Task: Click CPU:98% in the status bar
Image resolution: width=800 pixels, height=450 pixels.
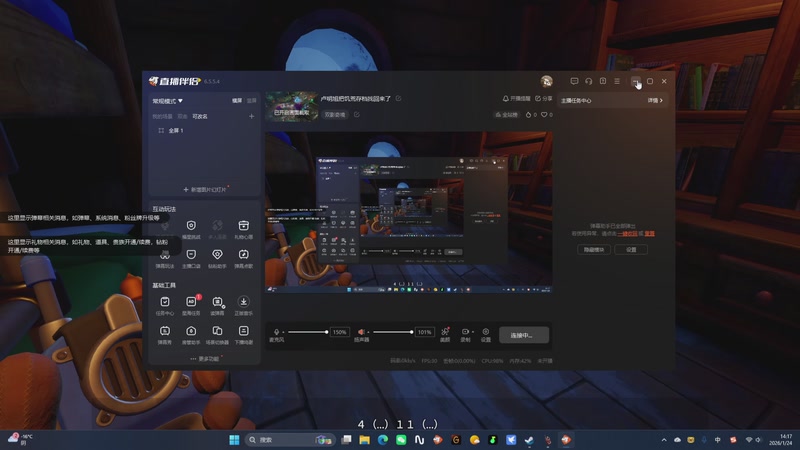Action: [492, 361]
